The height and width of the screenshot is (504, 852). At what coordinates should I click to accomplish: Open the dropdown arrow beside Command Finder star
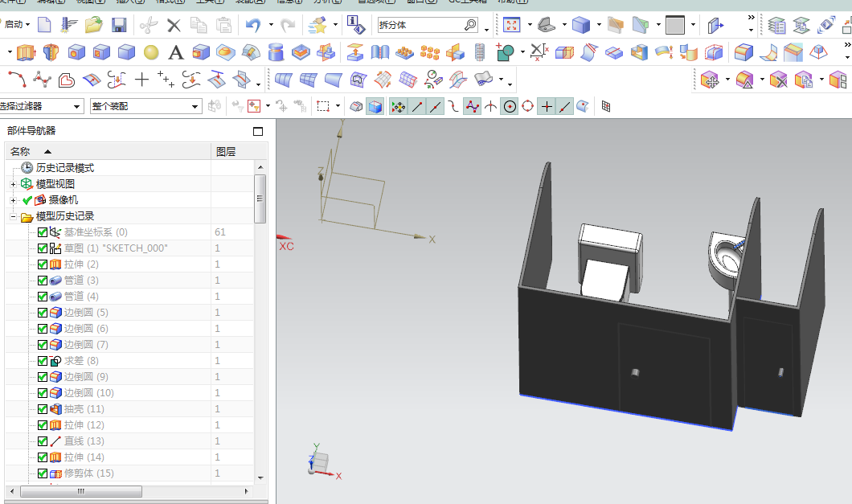pos(335,25)
